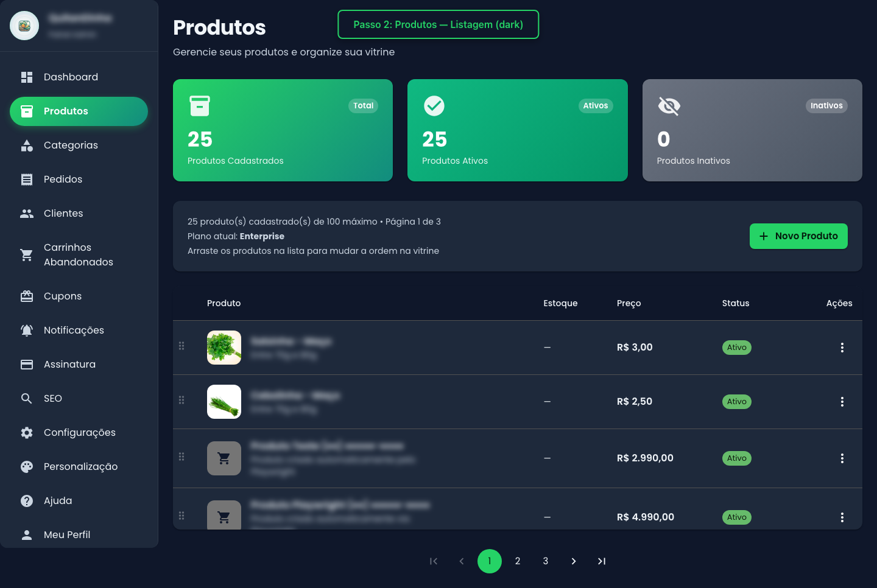Toggle the Ativo badge on the R$ 3,00 product
The image size is (877, 588).
(x=736, y=347)
